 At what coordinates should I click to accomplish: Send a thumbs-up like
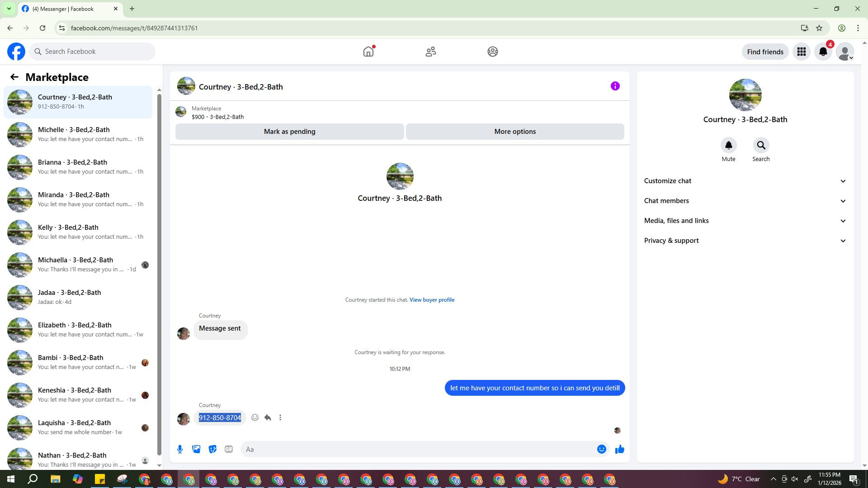click(x=620, y=449)
